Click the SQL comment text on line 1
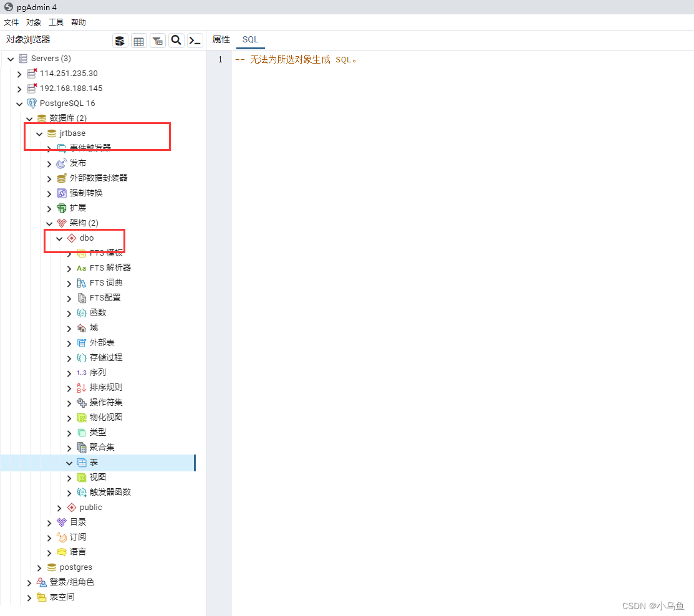Screen dimensions: 694x616 pyautogui.click(x=296, y=60)
